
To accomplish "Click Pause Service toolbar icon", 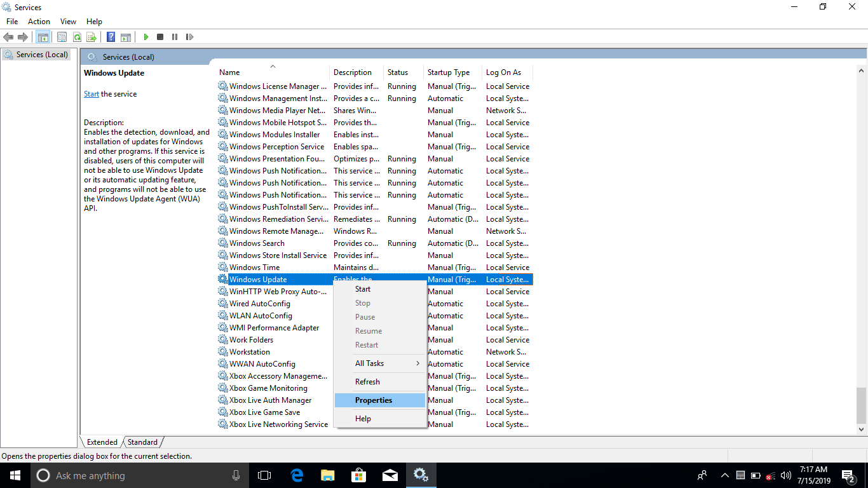I will coord(175,37).
